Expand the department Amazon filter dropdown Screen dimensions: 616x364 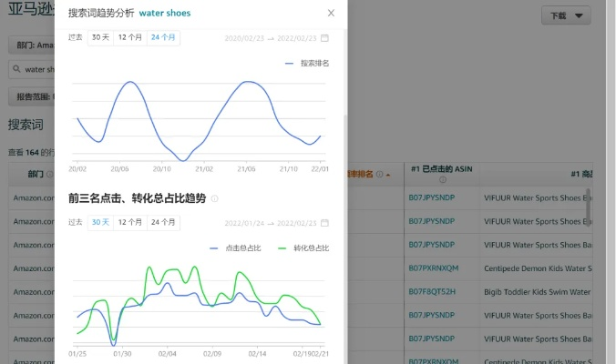pos(31,45)
